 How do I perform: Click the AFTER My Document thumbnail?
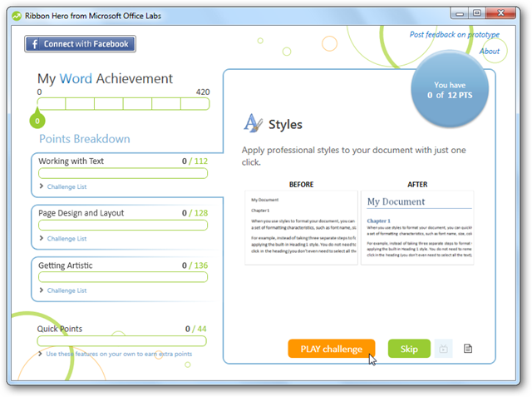(417, 227)
